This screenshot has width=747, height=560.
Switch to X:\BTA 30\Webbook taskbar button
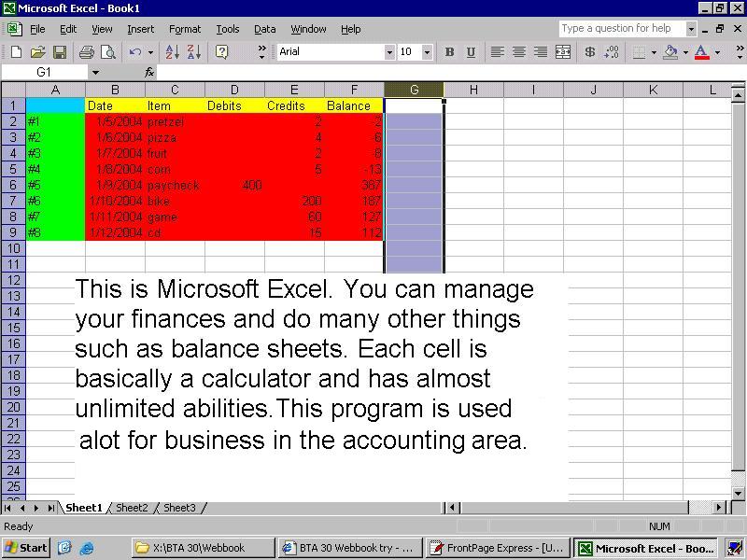[x=203, y=548]
